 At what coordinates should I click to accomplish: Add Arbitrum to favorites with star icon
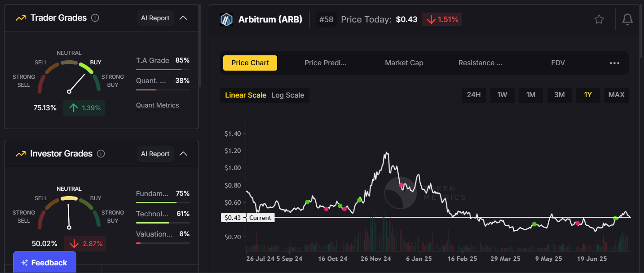(599, 19)
